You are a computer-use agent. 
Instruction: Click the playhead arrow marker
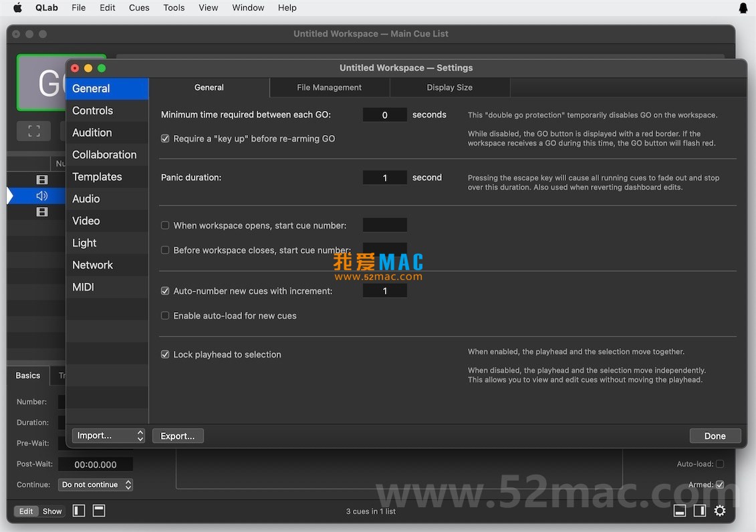coord(10,196)
